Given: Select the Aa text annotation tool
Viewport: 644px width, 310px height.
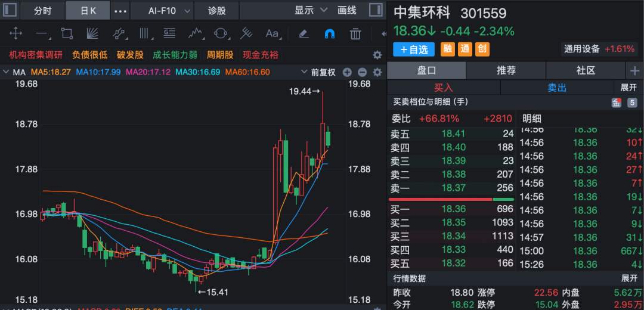Looking at the screenshot, I should (x=273, y=33).
